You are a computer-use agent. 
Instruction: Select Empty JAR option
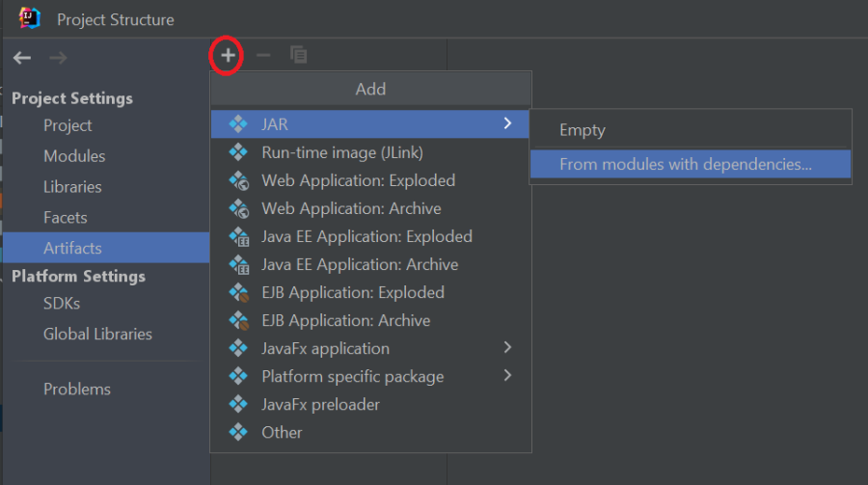(583, 130)
